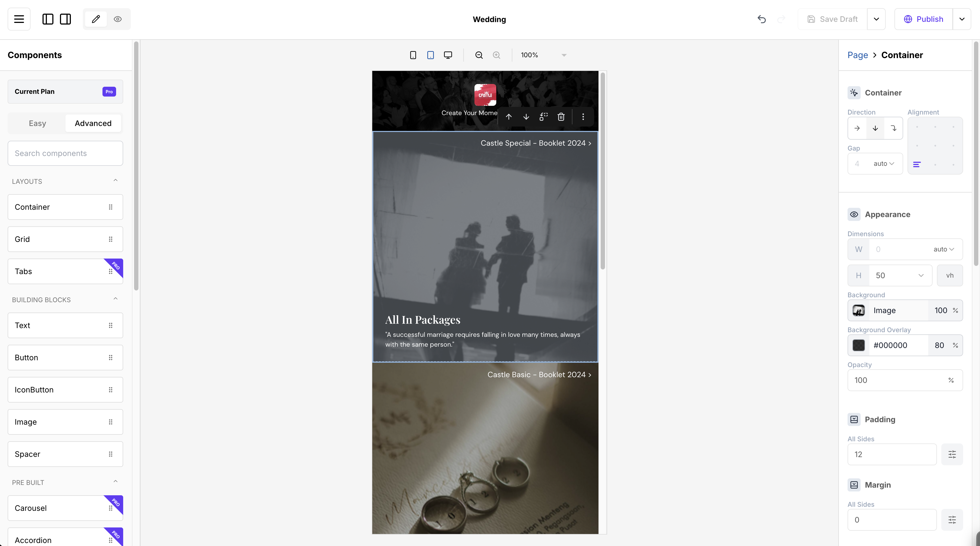Go to Page breadcrumb link
This screenshot has width=980, height=546.
coord(857,55)
